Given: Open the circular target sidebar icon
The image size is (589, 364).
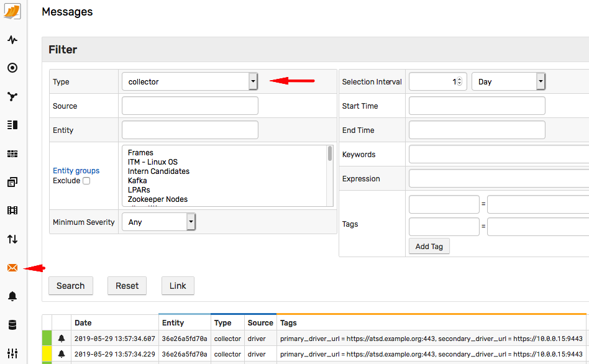Looking at the screenshot, I should pos(12,68).
